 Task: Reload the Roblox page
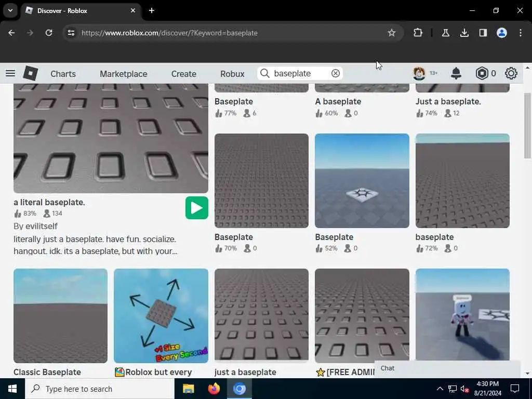click(x=49, y=33)
